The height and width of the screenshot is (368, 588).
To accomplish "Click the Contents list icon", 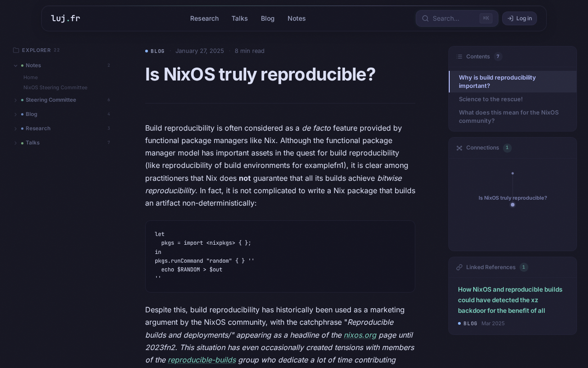I will point(459,57).
